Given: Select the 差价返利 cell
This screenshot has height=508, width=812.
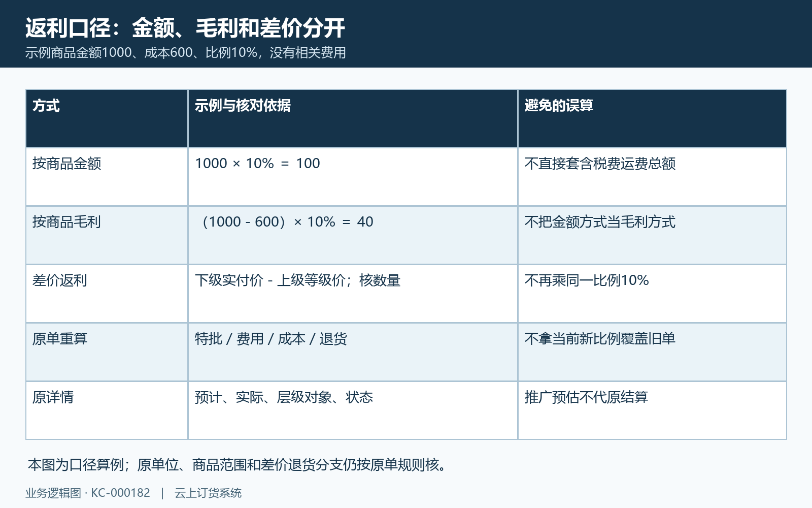Looking at the screenshot, I should tap(107, 294).
